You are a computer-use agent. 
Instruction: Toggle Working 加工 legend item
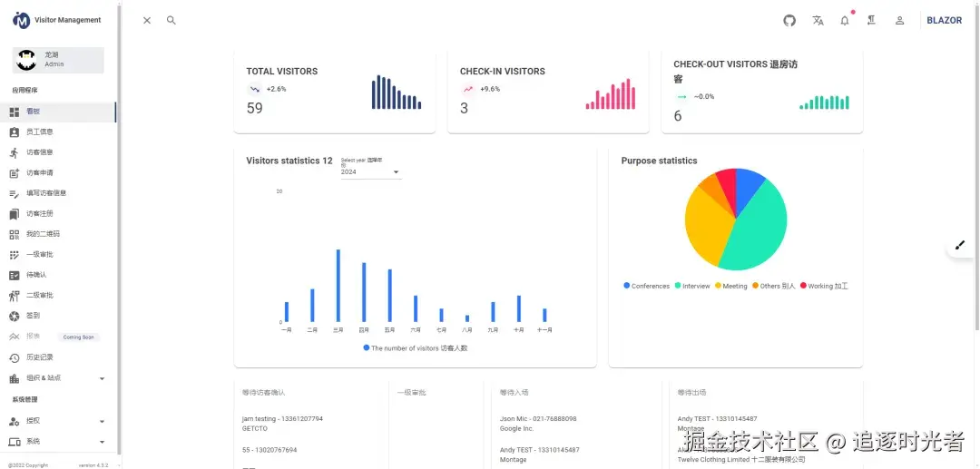[824, 286]
